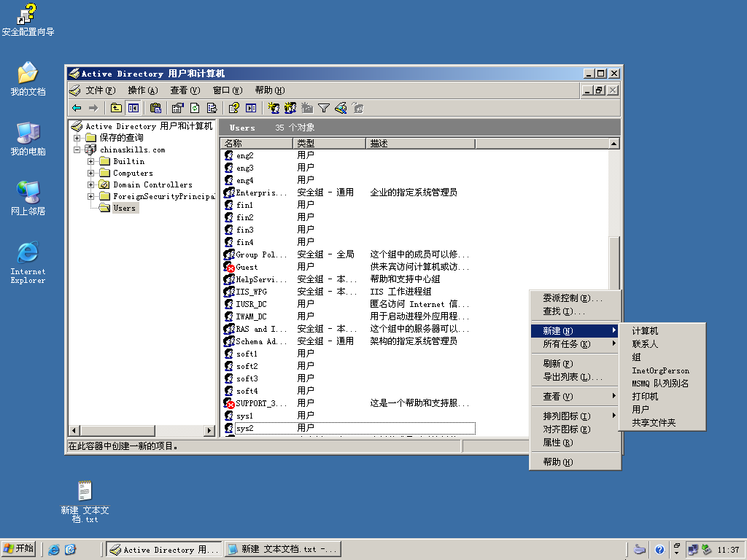747x560 pixels.
Task: Sort the list by the 描述 column header
Action: point(420,144)
